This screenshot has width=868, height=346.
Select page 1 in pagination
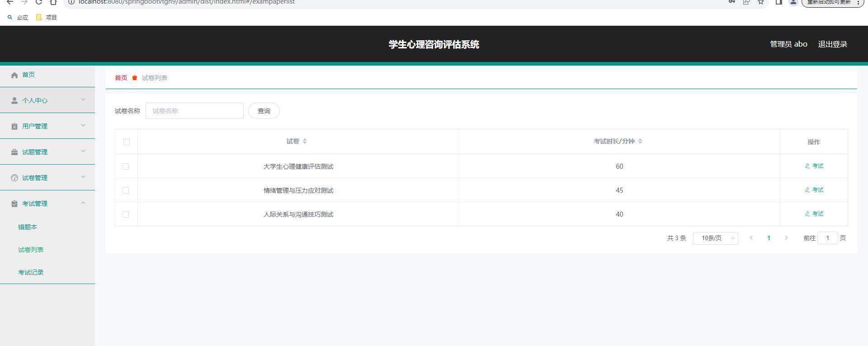pyautogui.click(x=769, y=238)
